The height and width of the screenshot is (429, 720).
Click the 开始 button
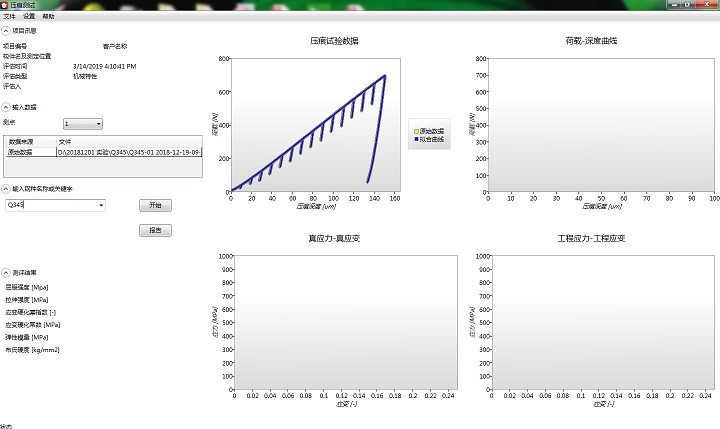[x=154, y=204]
